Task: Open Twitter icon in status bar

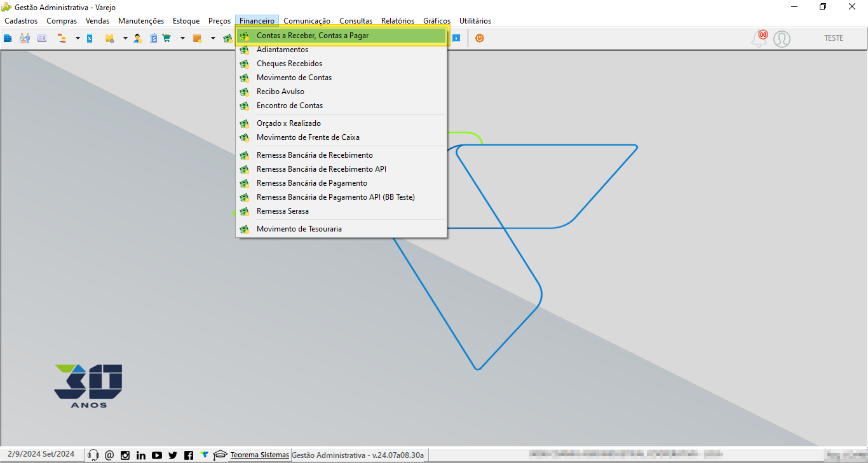Action: tap(173, 455)
